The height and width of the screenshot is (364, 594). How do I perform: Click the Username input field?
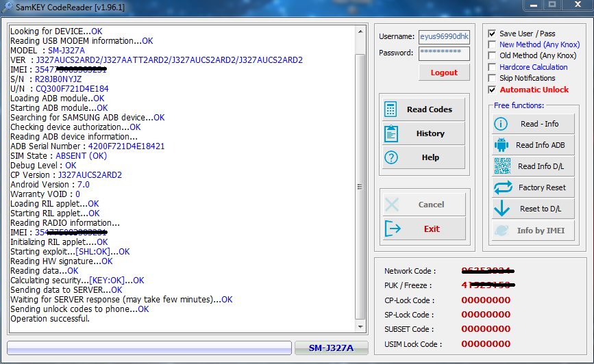444,37
